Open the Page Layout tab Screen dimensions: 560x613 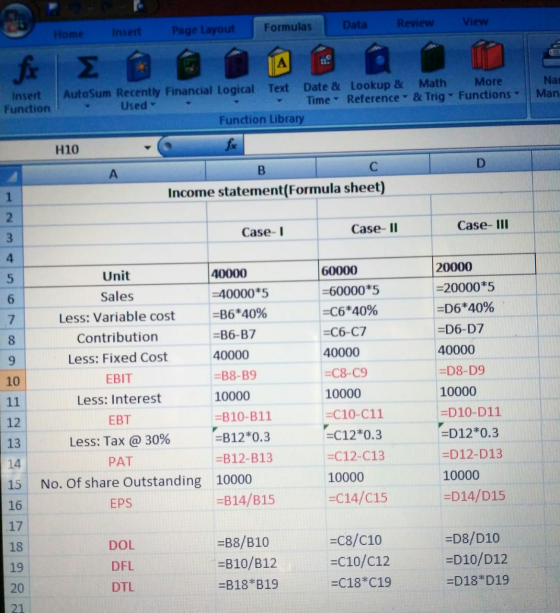coord(203,30)
